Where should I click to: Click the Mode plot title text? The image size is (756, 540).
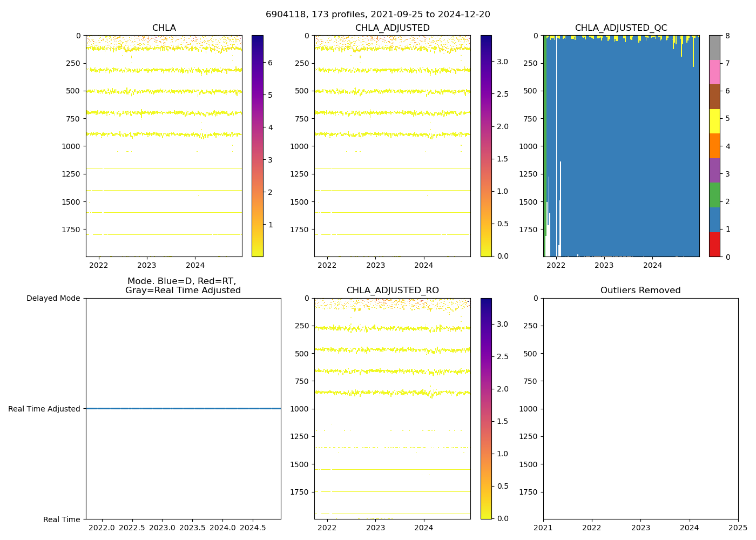[183, 286]
